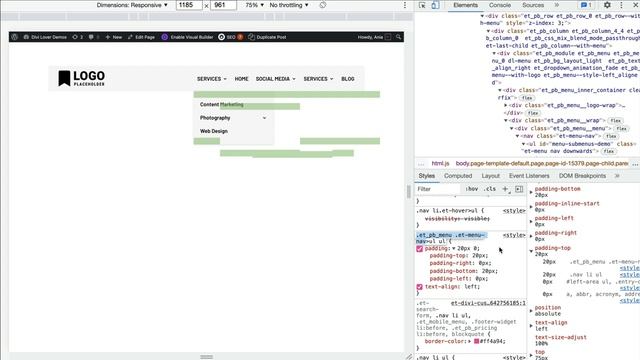Expand the Photography submenu arrow
640x360 pixels.
[264, 118]
